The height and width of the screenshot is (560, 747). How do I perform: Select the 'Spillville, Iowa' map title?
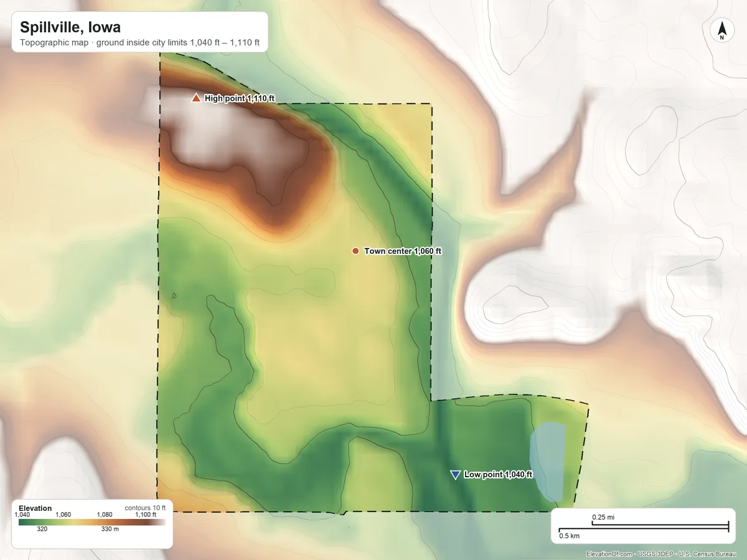(70, 27)
